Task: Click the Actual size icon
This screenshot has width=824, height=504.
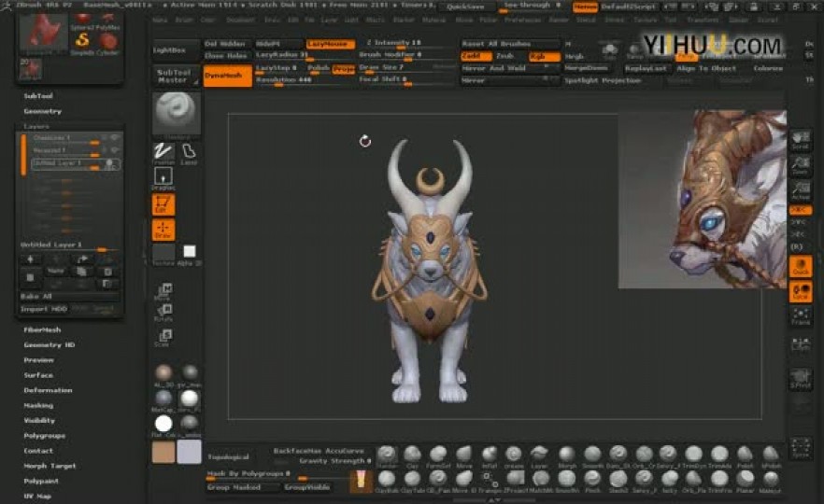Action: [x=801, y=190]
